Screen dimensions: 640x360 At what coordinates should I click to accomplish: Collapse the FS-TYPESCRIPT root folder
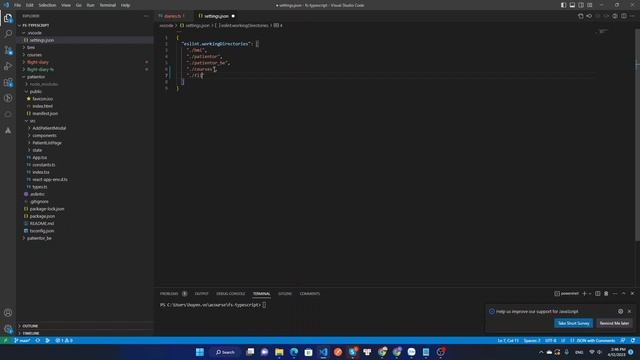(x=35, y=25)
